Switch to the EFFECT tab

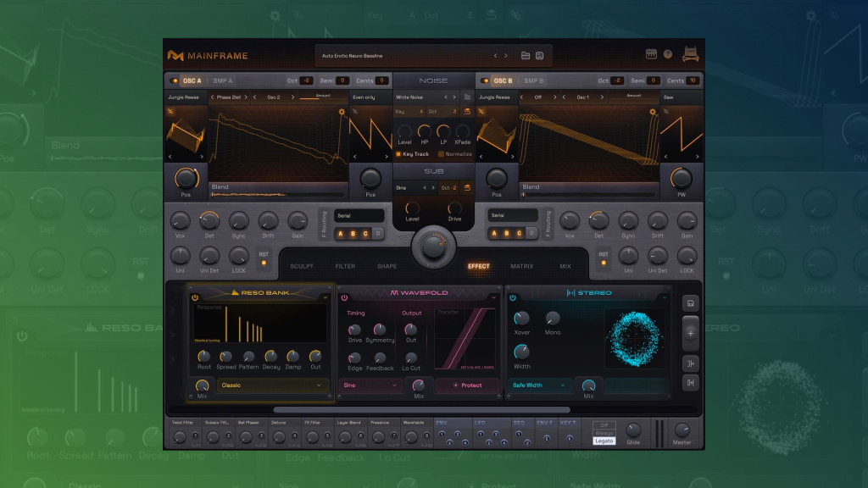click(x=479, y=266)
